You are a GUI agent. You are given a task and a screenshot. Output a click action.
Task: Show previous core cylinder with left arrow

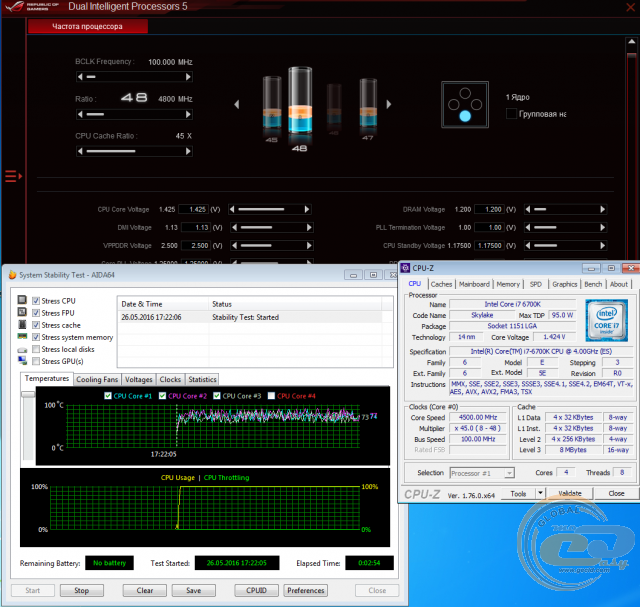(x=237, y=105)
